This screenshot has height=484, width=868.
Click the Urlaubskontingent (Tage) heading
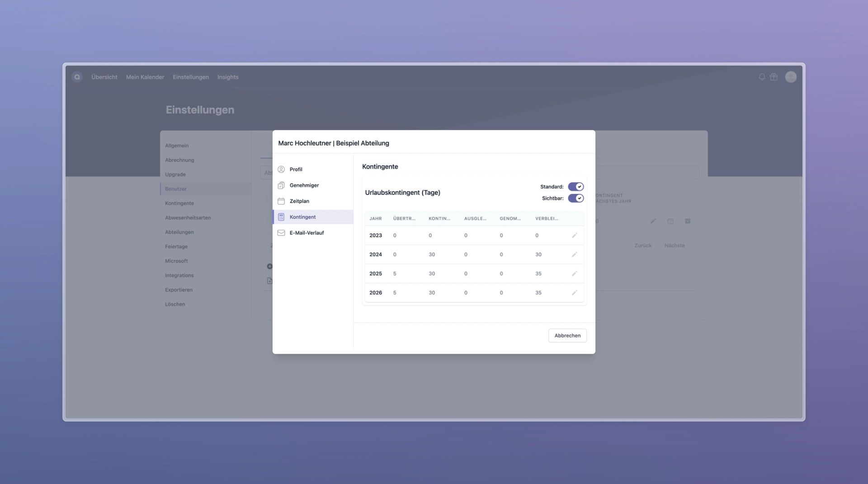[x=402, y=193]
